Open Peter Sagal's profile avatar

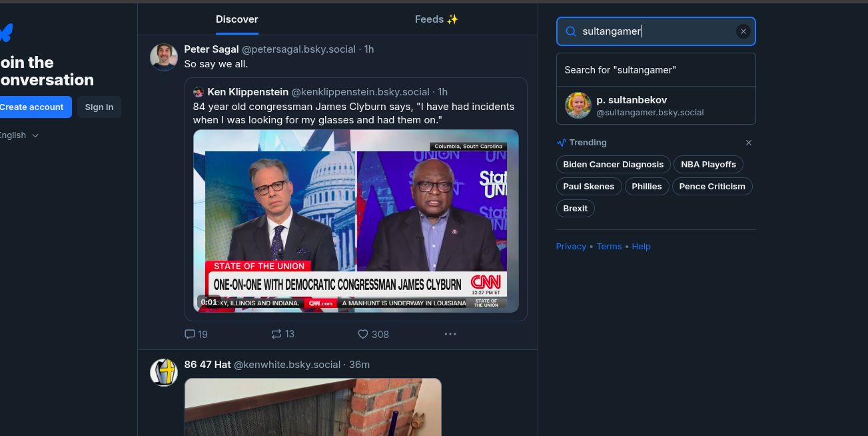click(x=164, y=57)
